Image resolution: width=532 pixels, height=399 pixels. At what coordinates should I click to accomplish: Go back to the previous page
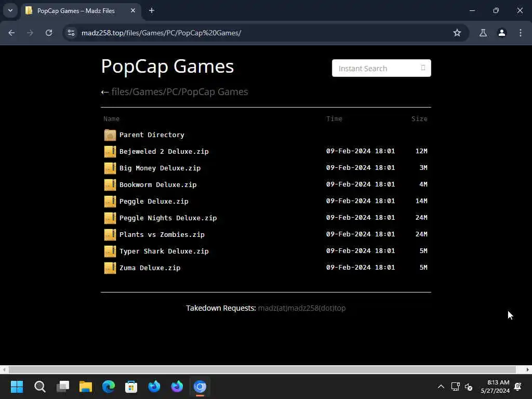click(11, 33)
